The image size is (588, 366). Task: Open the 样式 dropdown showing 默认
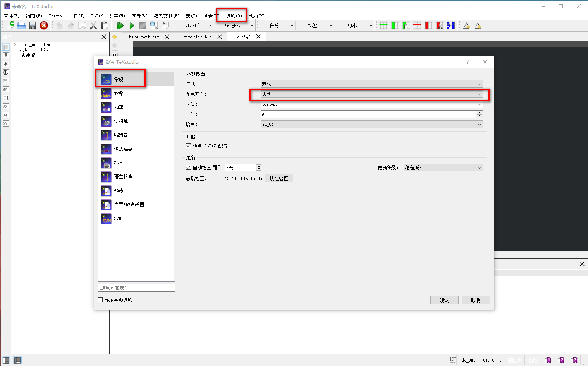[372, 84]
